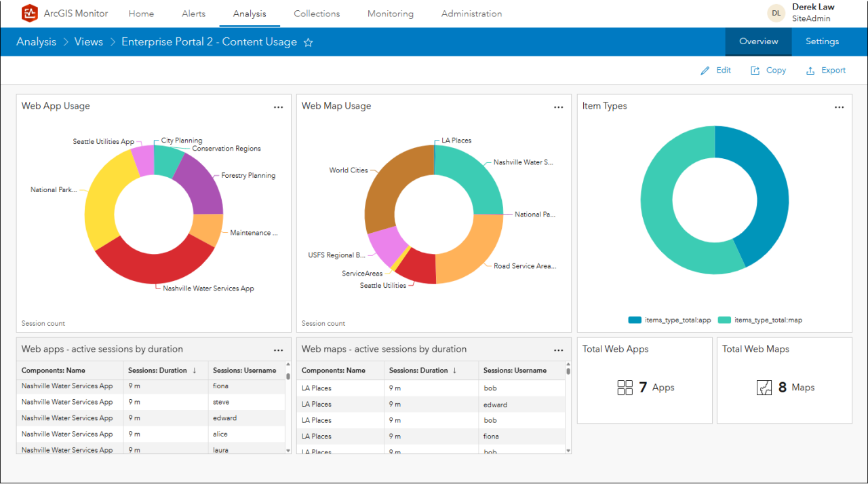Toggle items_type_total:map legend swatch
Image resolution: width=868 pixels, height=484 pixels.
click(x=724, y=320)
